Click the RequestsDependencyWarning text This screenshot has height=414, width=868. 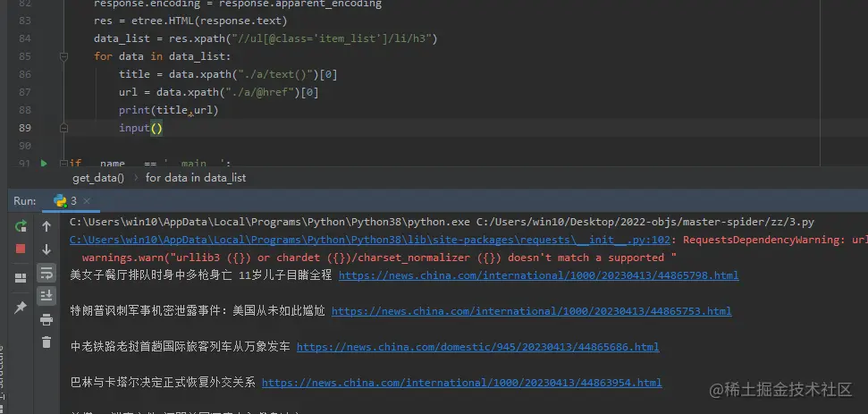[763, 240]
